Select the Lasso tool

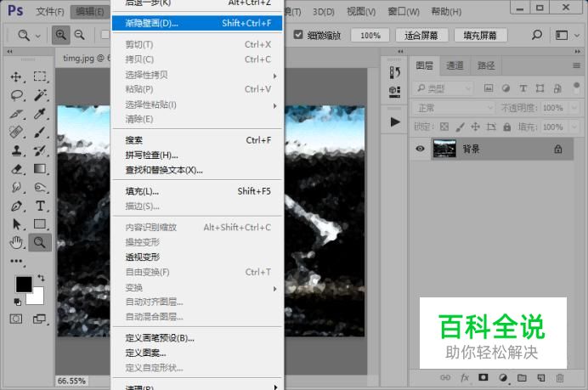click(x=16, y=95)
